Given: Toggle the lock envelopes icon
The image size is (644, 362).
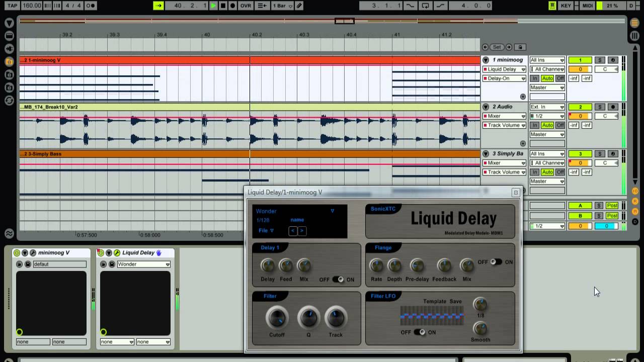Looking at the screenshot, I should coord(520,47).
